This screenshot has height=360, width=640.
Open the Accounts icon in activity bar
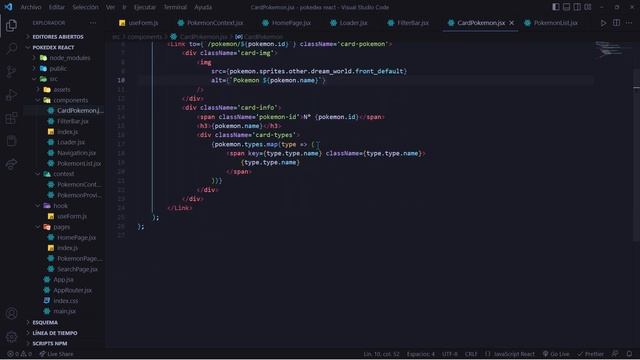[x=11, y=313]
